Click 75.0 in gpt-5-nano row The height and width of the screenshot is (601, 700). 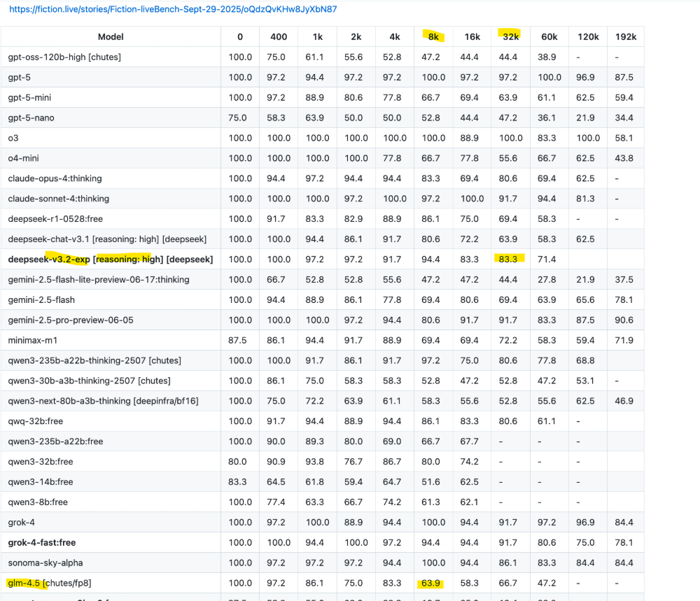tap(237, 118)
